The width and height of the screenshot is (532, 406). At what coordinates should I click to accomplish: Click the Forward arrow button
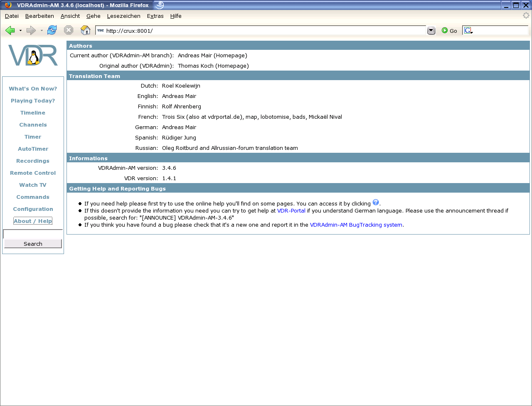tap(31, 30)
